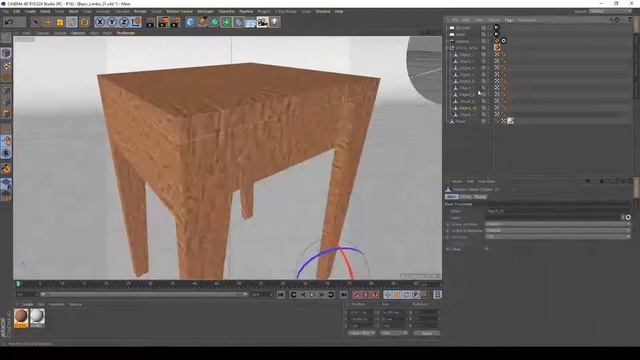Open the Layout dropdown at top right
The width and height of the screenshot is (640, 360).
coord(610,11)
